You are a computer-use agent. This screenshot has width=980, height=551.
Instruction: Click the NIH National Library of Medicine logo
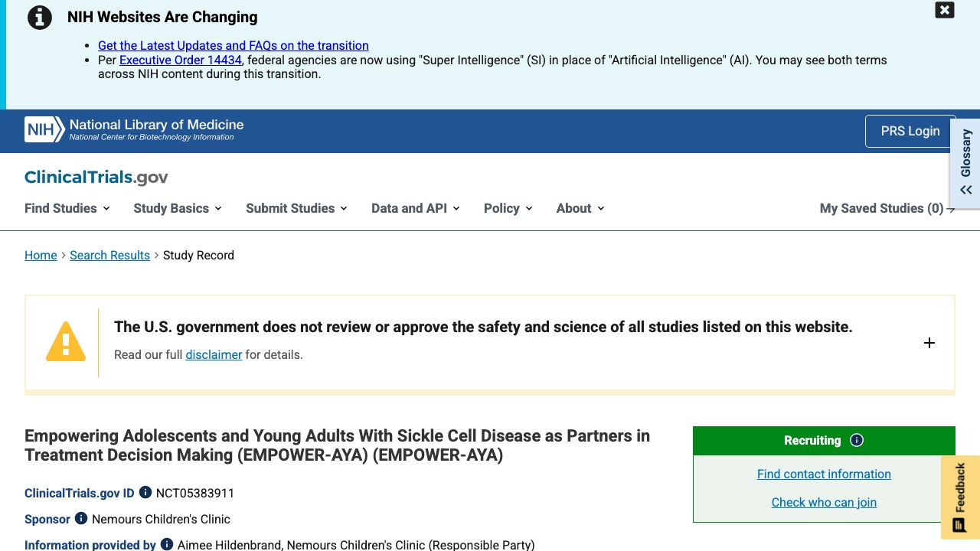coord(134,129)
